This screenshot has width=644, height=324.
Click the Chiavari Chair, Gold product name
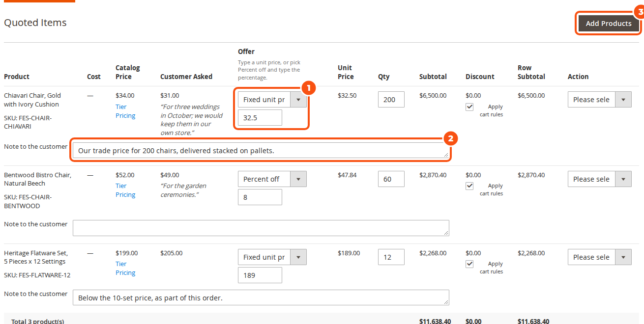click(32, 100)
